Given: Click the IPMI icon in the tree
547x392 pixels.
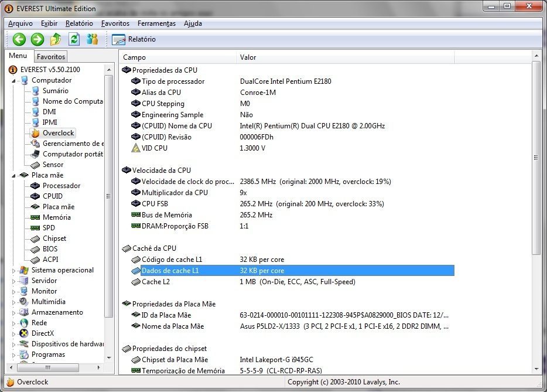Looking at the screenshot, I should [35, 122].
